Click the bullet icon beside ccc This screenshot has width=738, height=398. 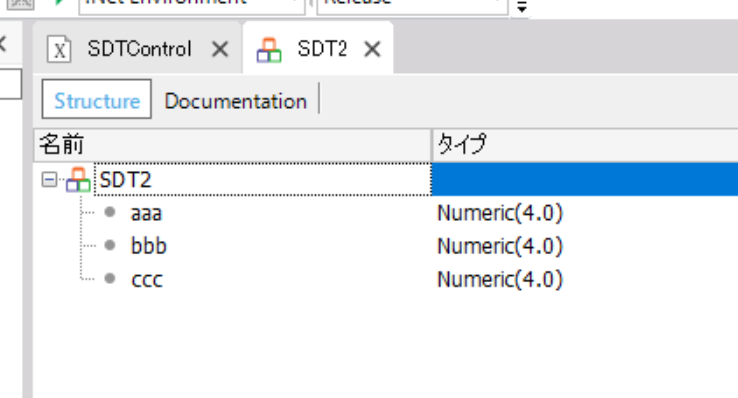point(110,279)
